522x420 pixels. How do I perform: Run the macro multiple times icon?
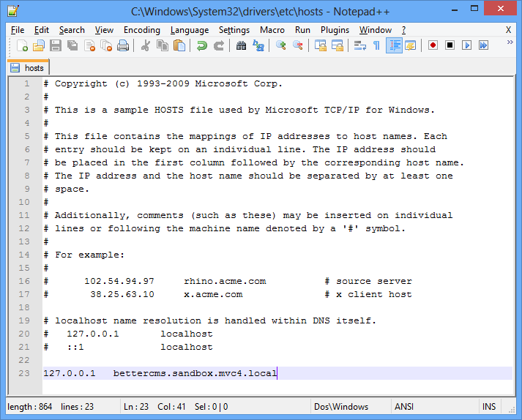click(483, 45)
